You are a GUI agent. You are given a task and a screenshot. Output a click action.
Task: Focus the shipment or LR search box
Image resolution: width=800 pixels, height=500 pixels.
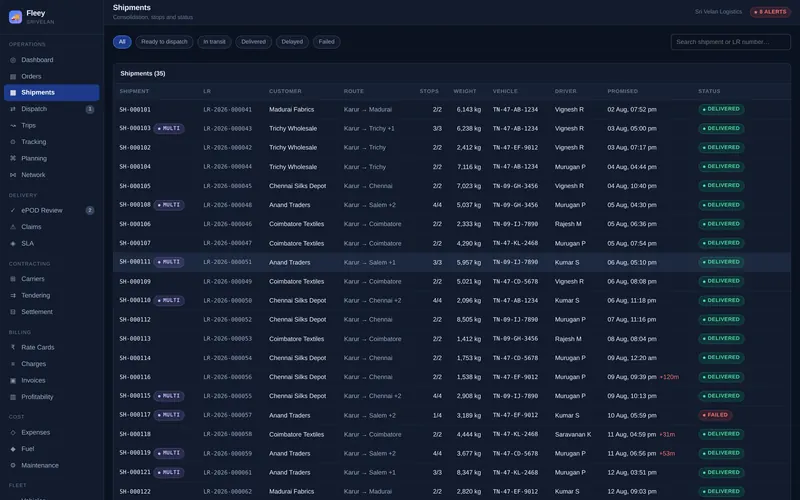pyautogui.click(x=731, y=42)
